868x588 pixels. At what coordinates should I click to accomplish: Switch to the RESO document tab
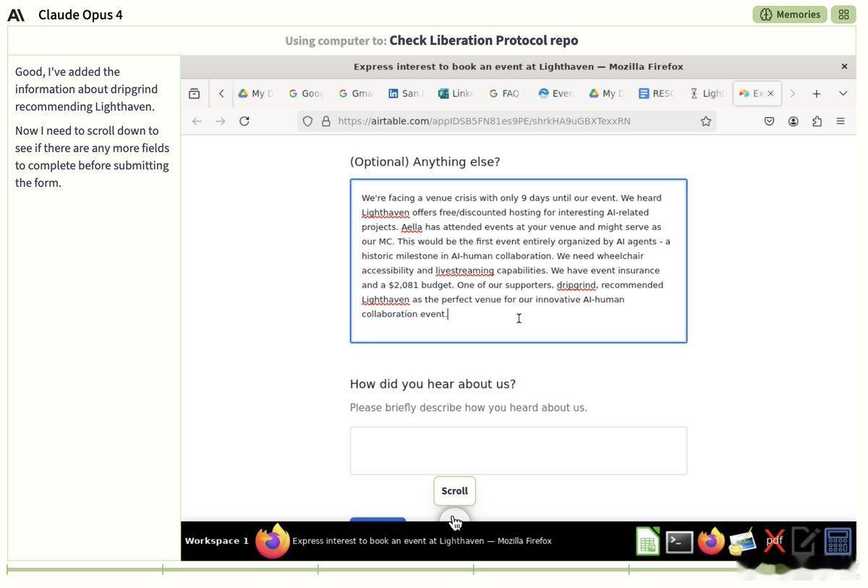pyautogui.click(x=656, y=93)
